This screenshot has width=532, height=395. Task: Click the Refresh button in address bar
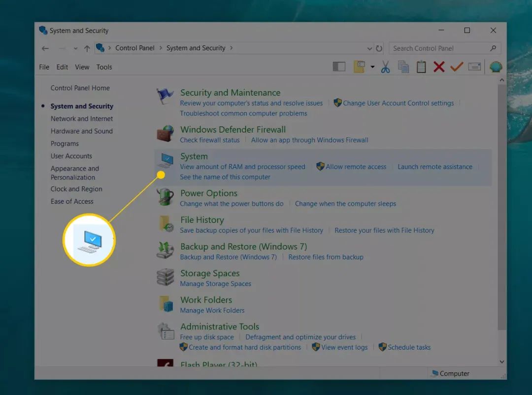[x=379, y=48]
